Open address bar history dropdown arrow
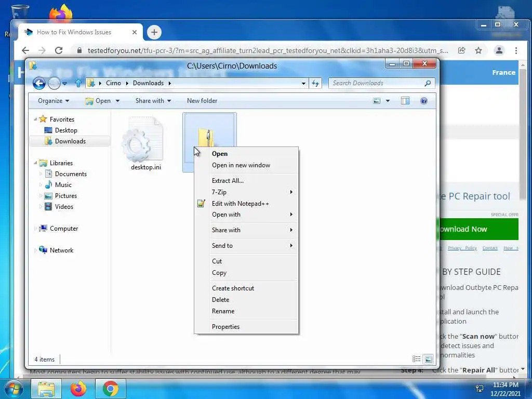The width and height of the screenshot is (532, 399). click(x=303, y=83)
